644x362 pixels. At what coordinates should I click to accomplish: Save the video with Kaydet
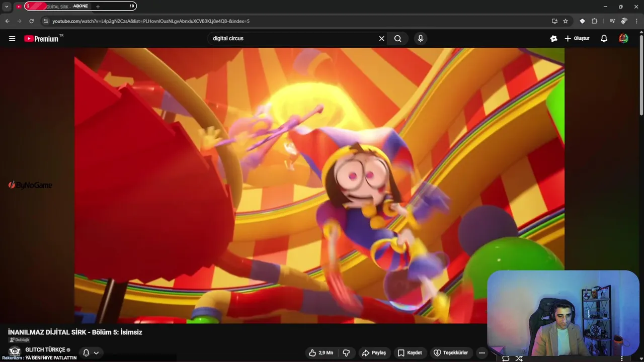coord(410,353)
